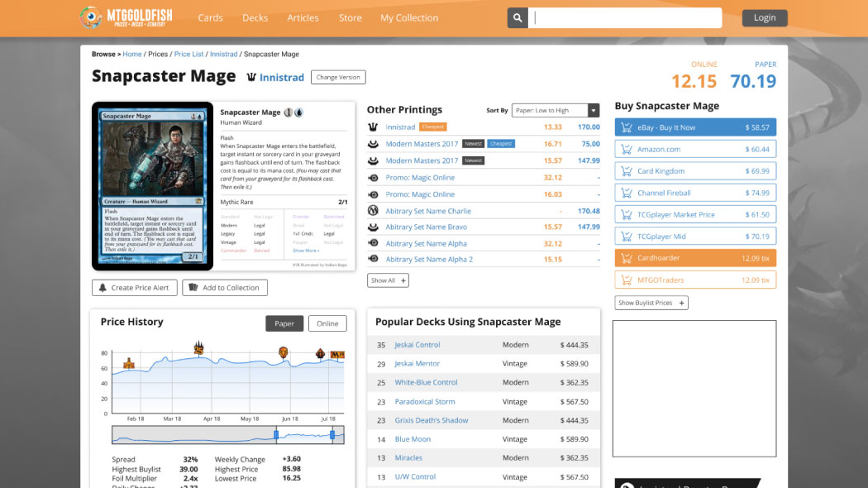Open Paradoxical Storm deck link

[425, 402]
